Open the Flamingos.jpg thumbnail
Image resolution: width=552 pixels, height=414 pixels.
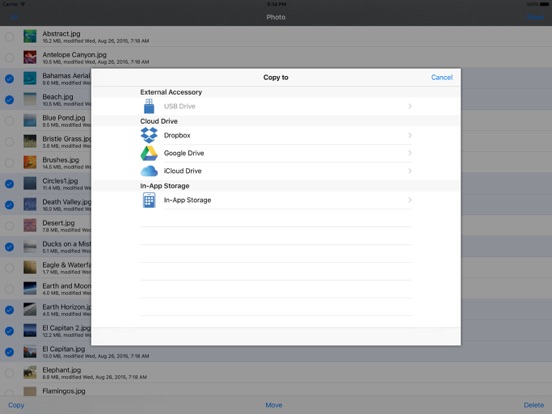(30, 391)
